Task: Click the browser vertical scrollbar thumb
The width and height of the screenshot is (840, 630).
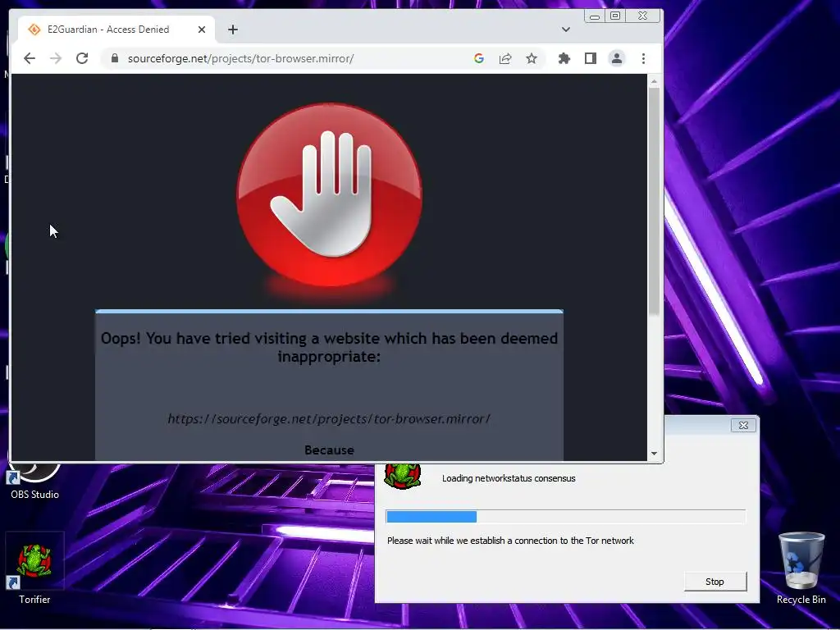Action: coord(654,202)
